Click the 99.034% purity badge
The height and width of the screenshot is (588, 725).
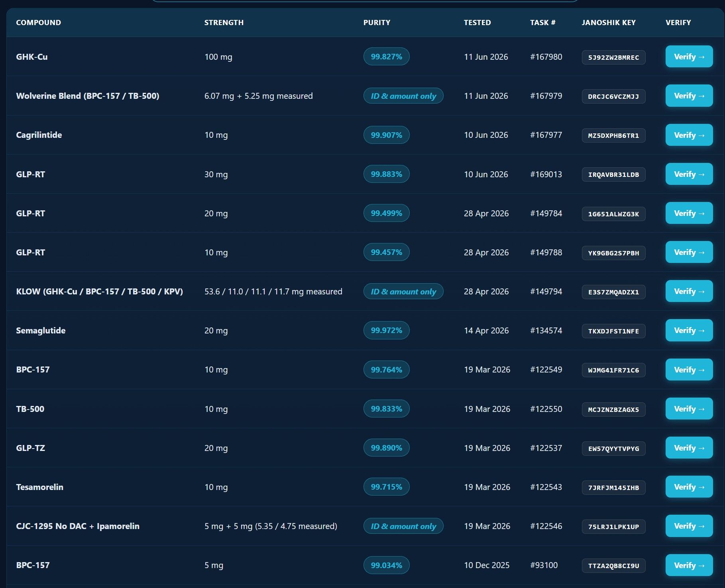point(386,565)
